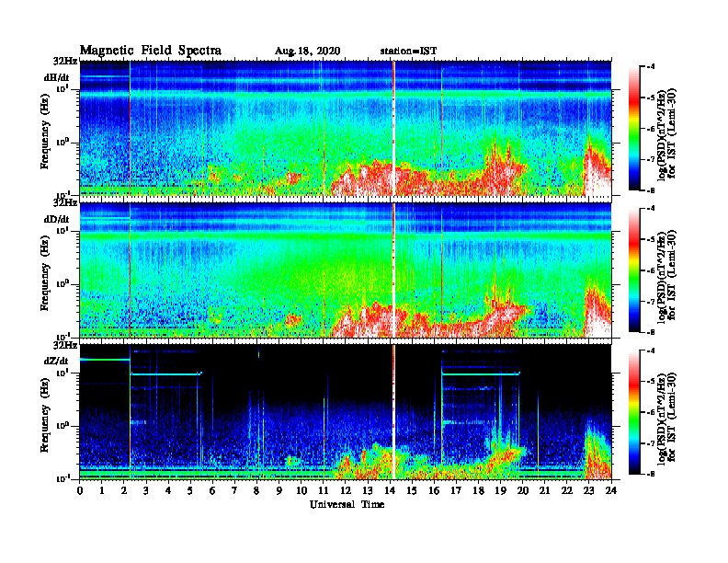Image resolution: width=728 pixels, height=563 pixels.
Task: Click '32Hz' label atop the dH/dt panel
Action: [x=65, y=61]
